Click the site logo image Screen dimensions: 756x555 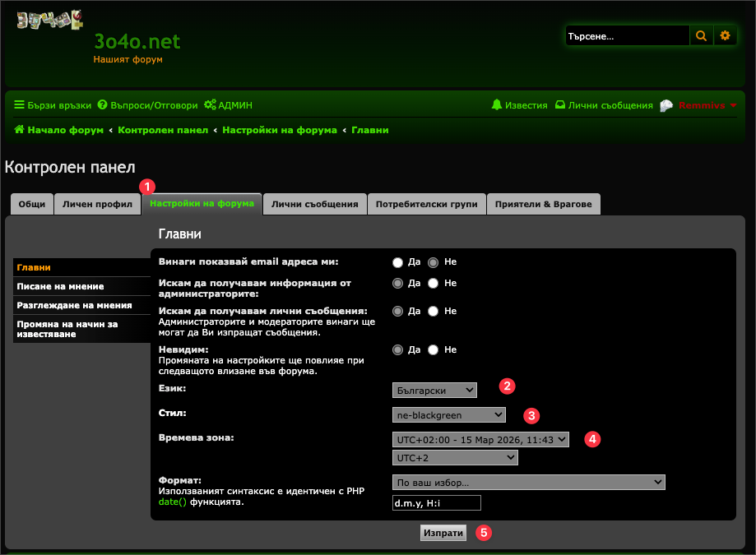click(x=49, y=20)
